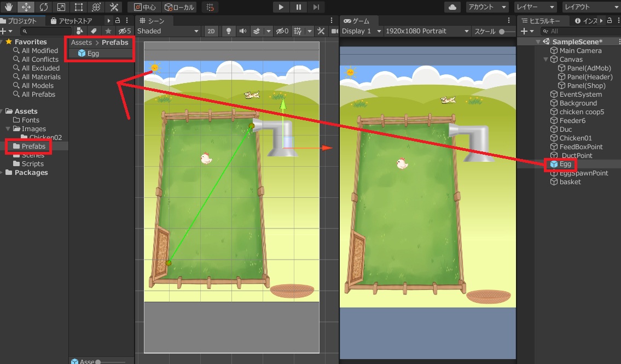Switch to the アセットストア tab
This screenshot has width=621, height=364.
coord(74,21)
